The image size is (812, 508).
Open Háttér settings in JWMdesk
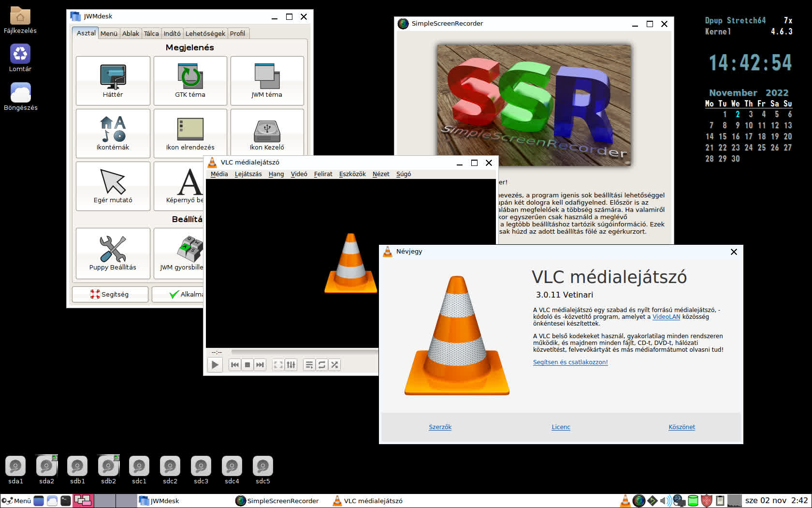[113, 80]
